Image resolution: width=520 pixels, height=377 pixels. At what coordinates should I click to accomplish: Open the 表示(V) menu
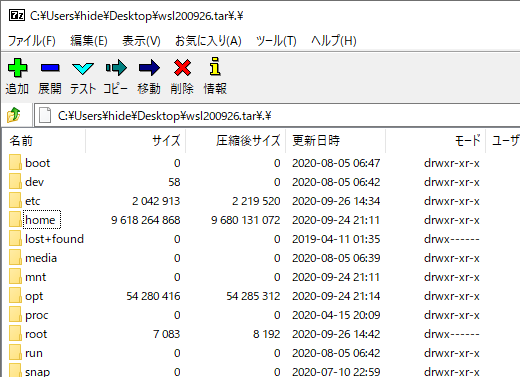pos(141,41)
